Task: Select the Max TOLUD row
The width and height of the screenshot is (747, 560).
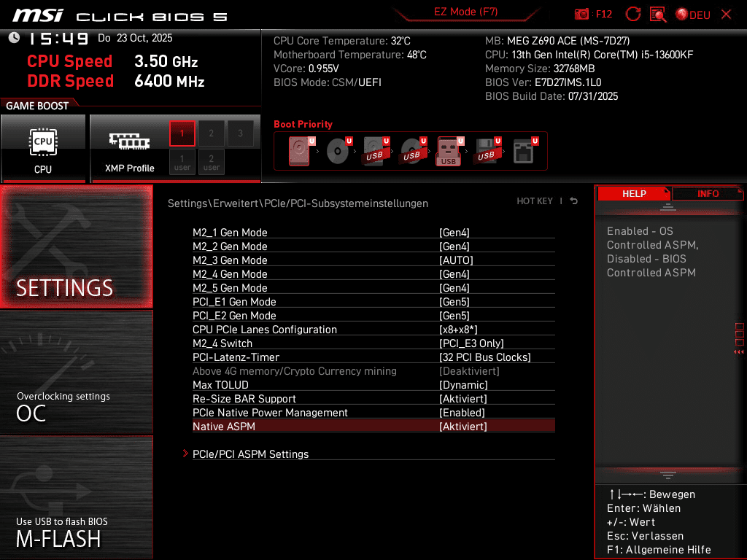Action: (x=373, y=385)
